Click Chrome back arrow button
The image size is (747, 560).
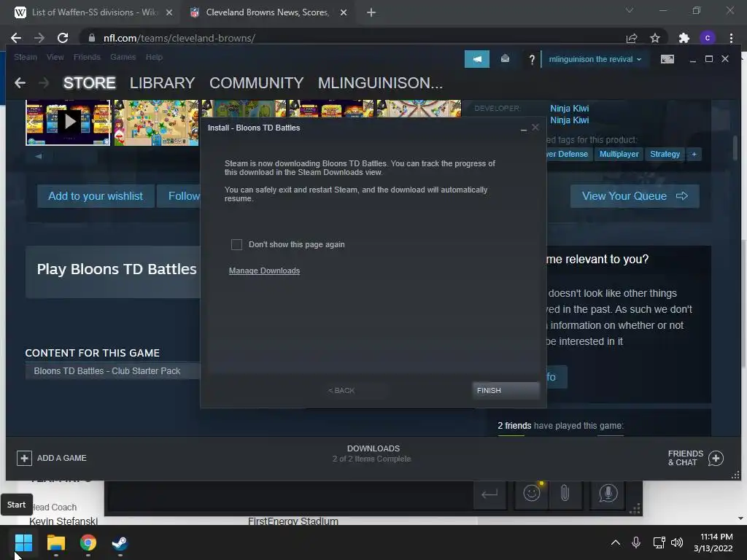(x=16, y=38)
